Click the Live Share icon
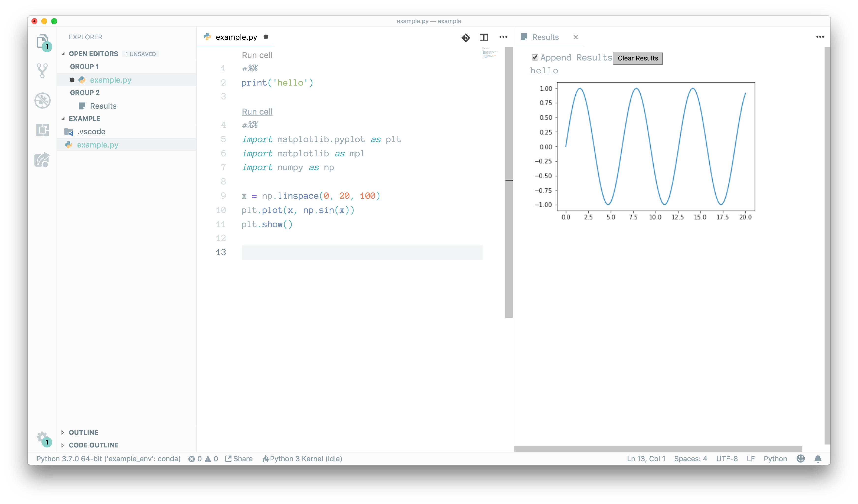 pos(42,160)
